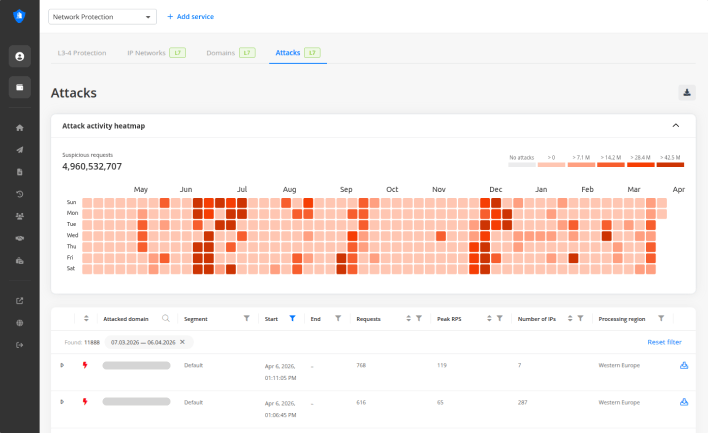Expand the second attack row details
Image resolution: width=708 pixels, height=433 pixels.
(x=62, y=402)
